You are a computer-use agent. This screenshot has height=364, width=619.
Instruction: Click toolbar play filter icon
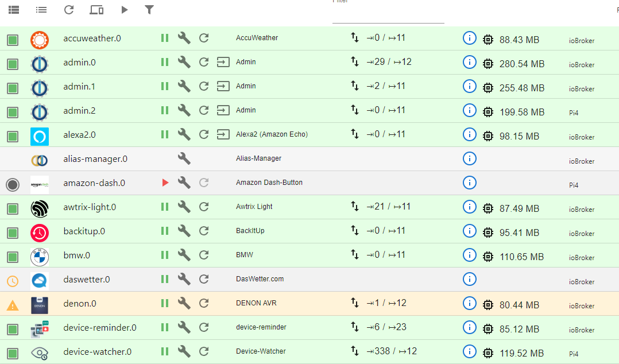click(x=125, y=10)
